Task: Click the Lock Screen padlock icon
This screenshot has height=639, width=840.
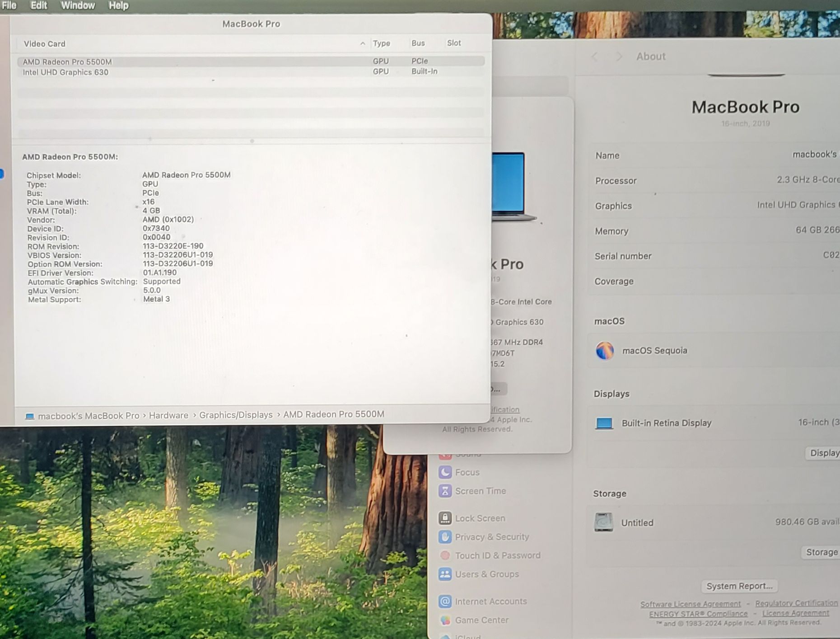Action: click(445, 518)
